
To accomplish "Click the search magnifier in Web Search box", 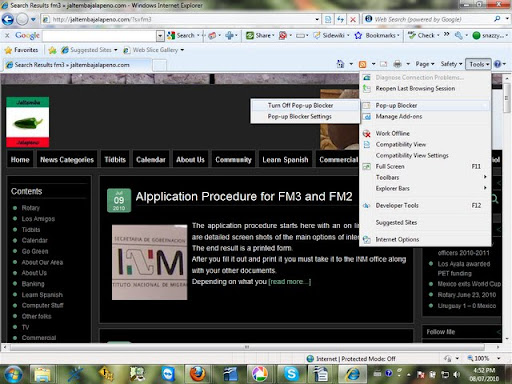I will pyautogui.click(x=497, y=19).
